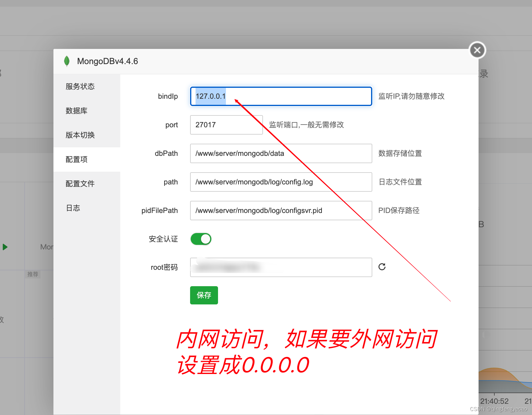Close the MongoDB settings dialog

[x=477, y=50]
